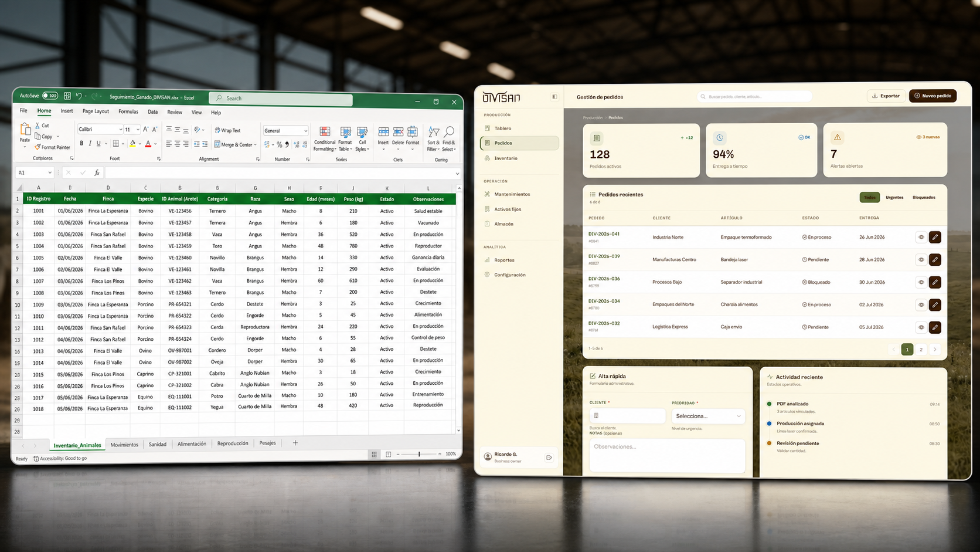Open the Prioridad Selecciona dropdown
Viewport: 980px width, 552px height.
[708, 416]
